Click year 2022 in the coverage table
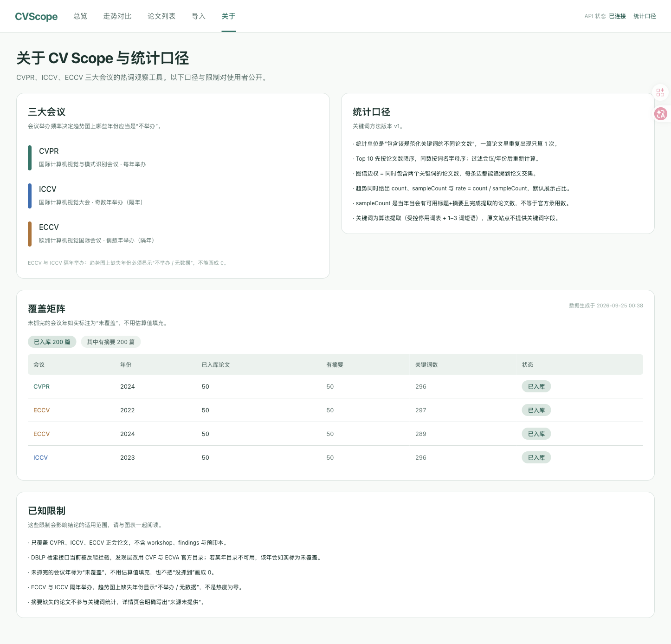Image resolution: width=671 pixels, height=644 pixels. 128,410
